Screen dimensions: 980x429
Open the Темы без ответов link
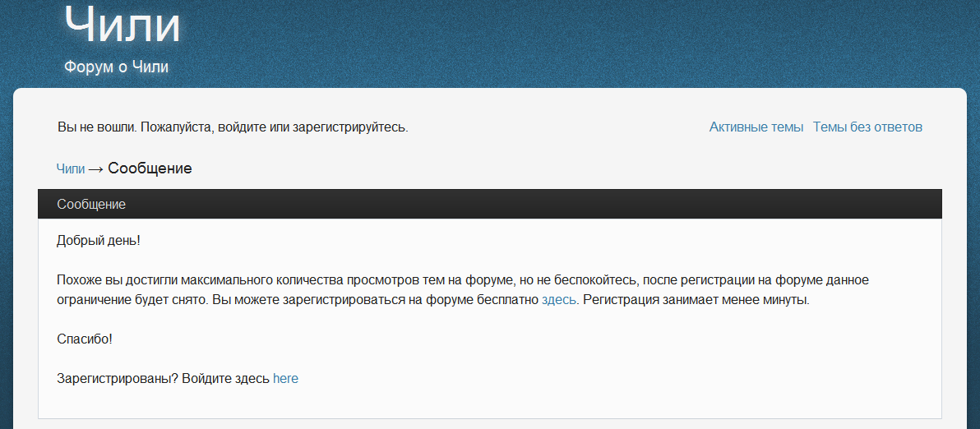pyautogui.click(x=867, y=127)
